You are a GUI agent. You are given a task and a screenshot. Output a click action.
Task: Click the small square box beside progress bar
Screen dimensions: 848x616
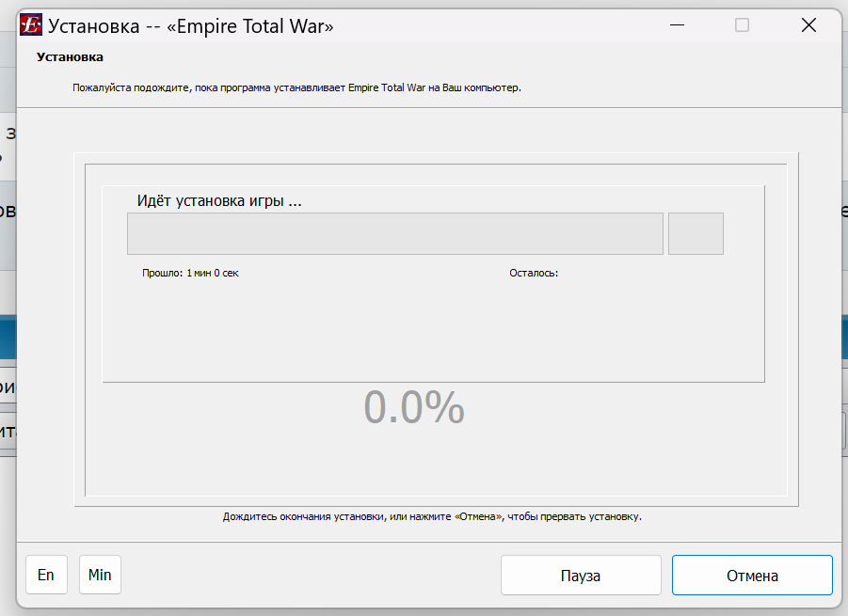click(696, 233)
